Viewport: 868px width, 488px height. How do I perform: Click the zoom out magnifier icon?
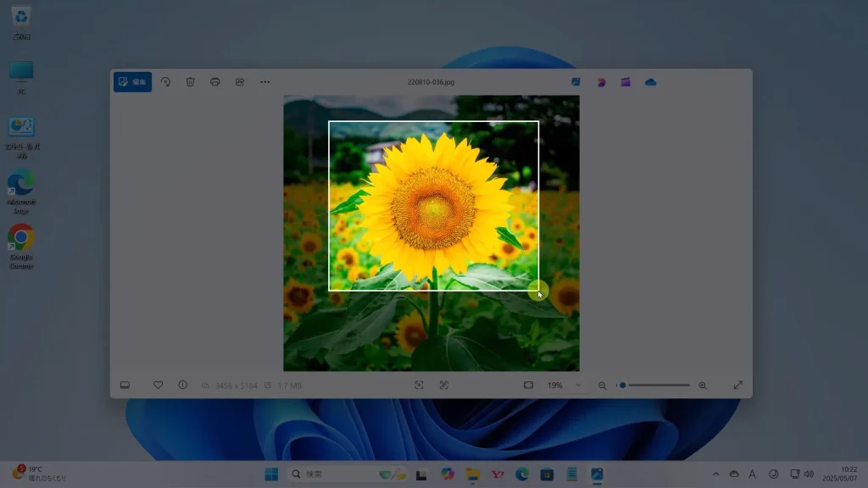(x=603, y=385)
